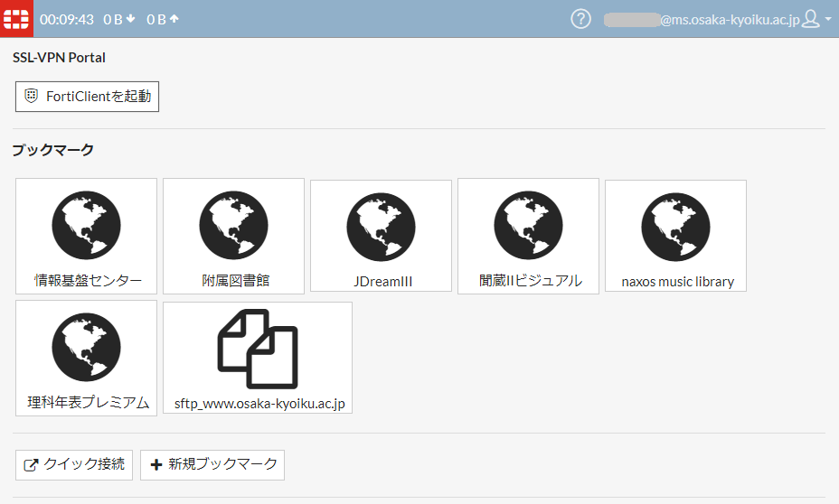Click the session timer 00:09:43
The image size is (839, 504).
[x=67, y=19]
